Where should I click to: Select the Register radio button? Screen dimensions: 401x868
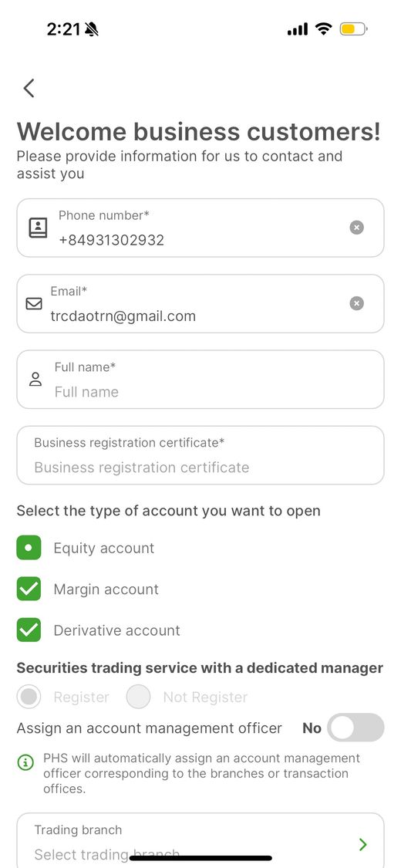pyautogui.click(x=29, y=697)
